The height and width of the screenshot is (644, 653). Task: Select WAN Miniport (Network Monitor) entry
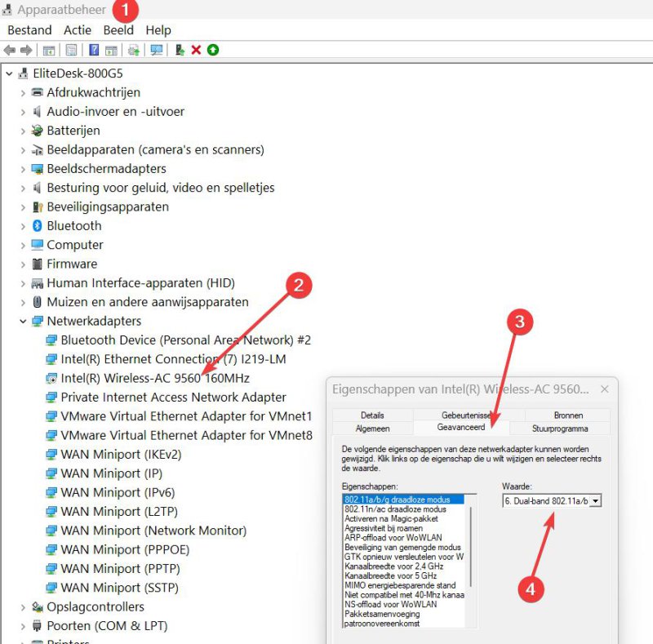(x=153, y=531)
